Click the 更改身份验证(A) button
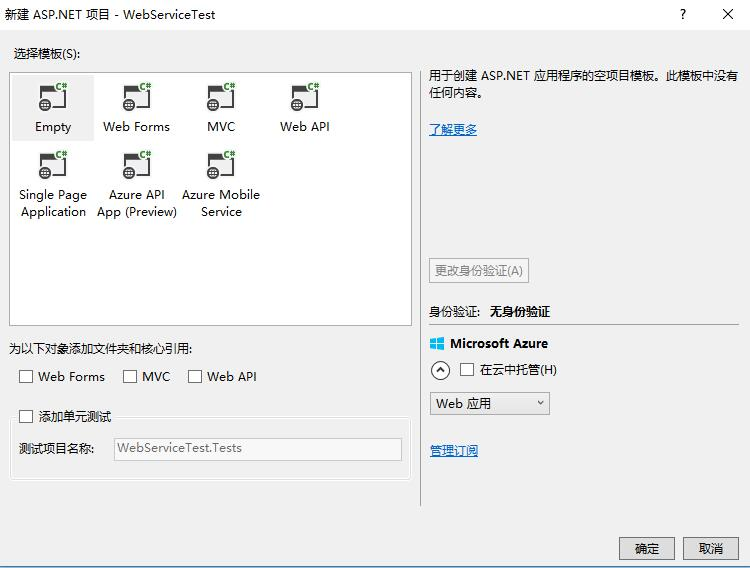Image resolution: width=750 pixels, height=568 pixels. (x=479, y=270)
